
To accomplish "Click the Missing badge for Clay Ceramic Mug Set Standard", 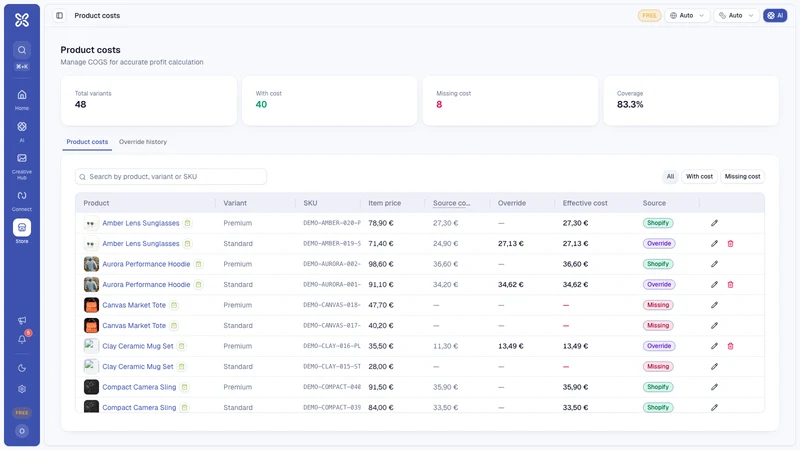I will pyautogui.click(x=658, y=366).
